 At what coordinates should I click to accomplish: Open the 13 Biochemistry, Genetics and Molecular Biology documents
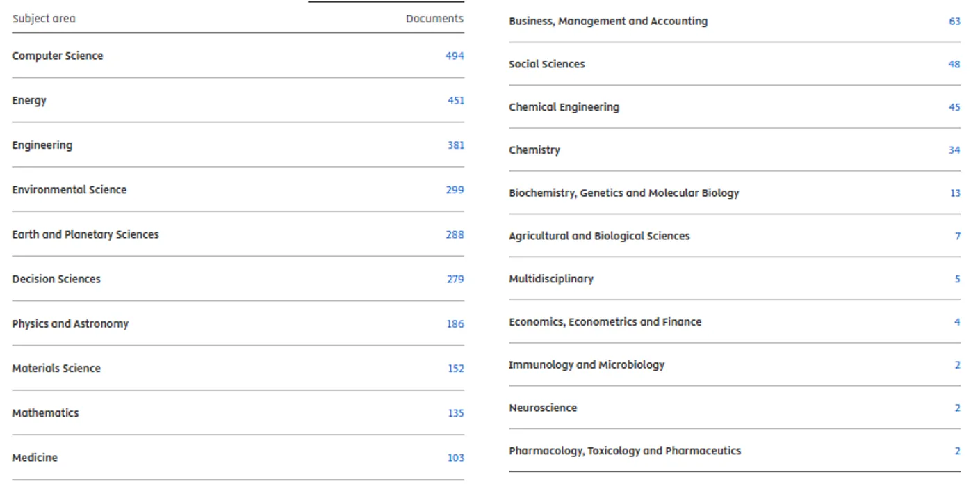[955, 193]
